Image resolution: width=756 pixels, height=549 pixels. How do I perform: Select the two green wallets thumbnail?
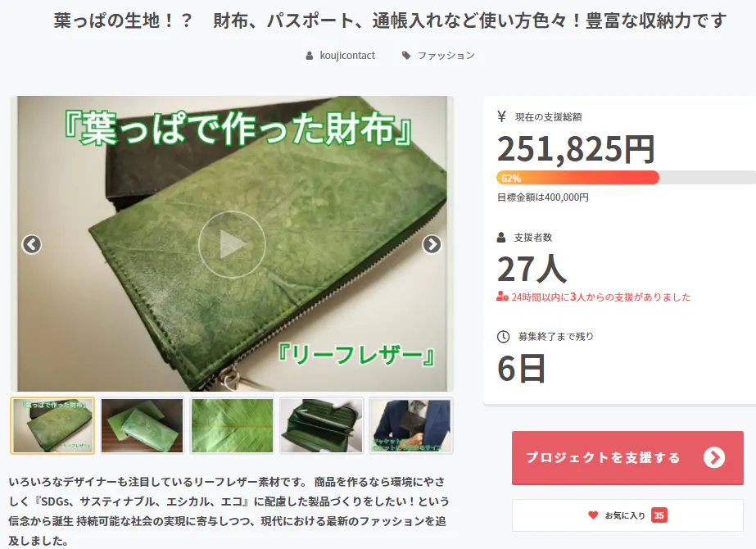point(143,425)
